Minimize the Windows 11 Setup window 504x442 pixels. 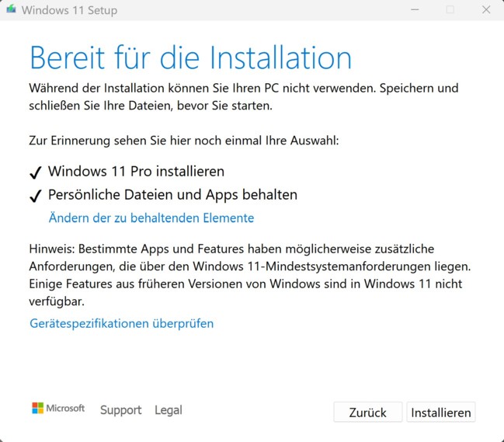click(x=415, y=9)
